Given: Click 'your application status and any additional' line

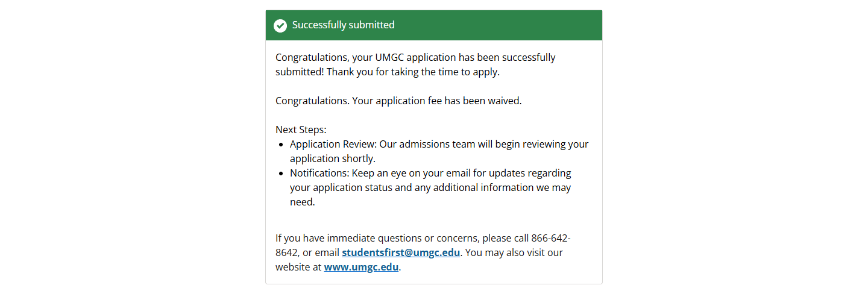Looking at the screenshot, I should [x=430, y=187].
